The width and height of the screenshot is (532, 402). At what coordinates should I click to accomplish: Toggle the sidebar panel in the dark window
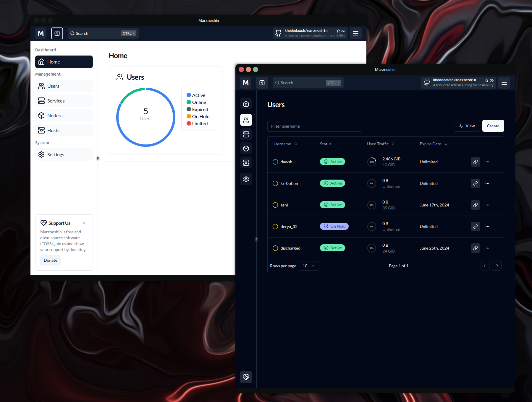262,83
